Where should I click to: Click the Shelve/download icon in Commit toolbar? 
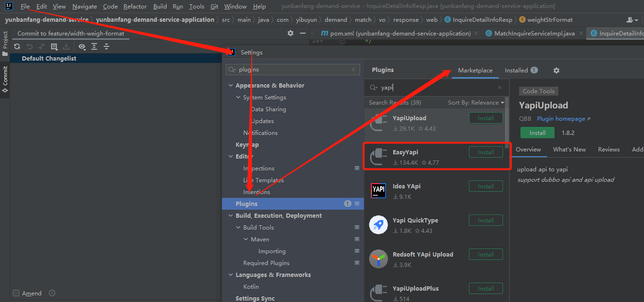pyautogui.click(x=66, y=46)
